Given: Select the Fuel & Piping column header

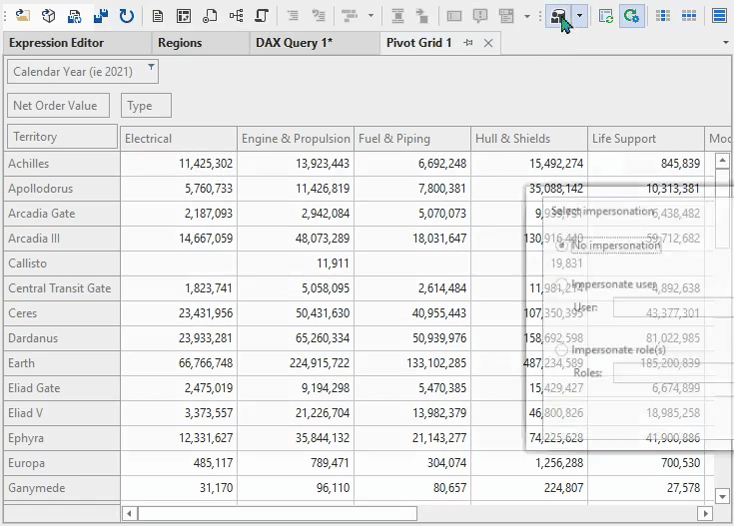Looking at the screenshot, I should pyautogui.click(x=412, y=139).
